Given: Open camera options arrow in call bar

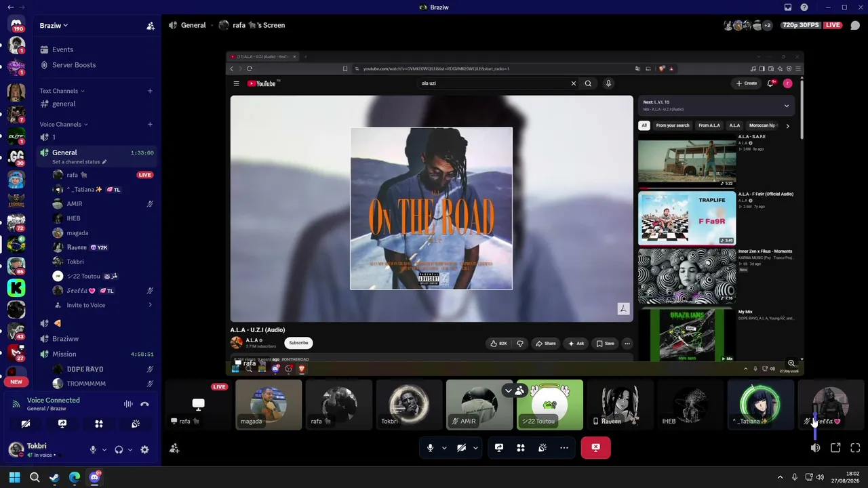Looking at the screenshot, I should point(475,447).
